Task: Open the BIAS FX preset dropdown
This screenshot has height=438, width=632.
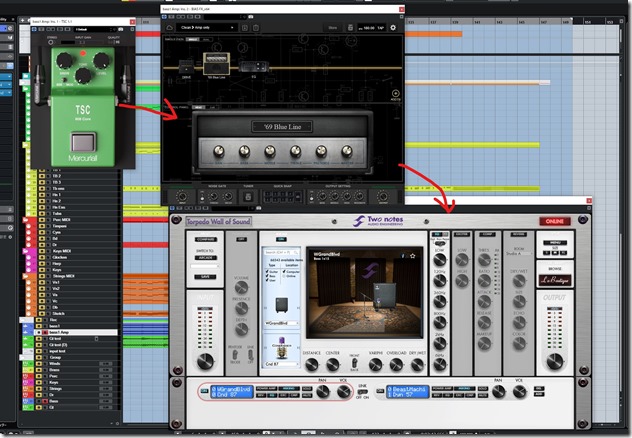Action: click(x=204, y=28)
